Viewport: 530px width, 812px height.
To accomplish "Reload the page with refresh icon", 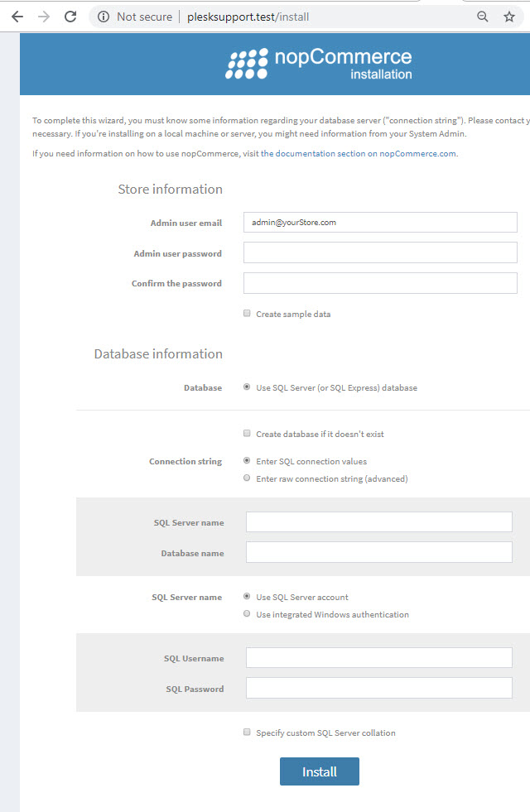I will tap(70, 17).
